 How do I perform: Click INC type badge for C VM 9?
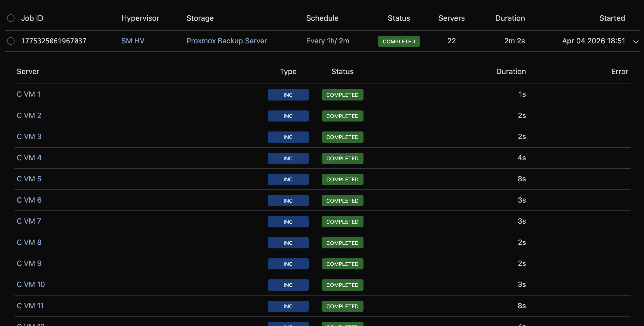pos(288,264)
